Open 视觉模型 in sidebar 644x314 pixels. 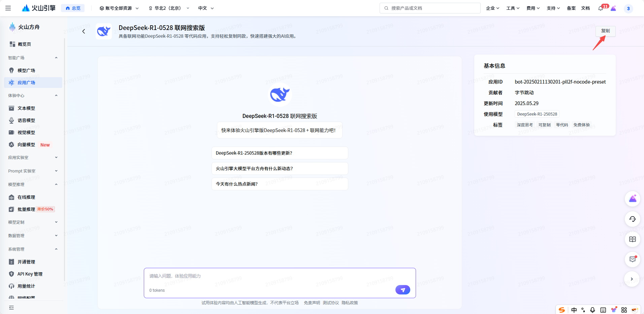33,132
